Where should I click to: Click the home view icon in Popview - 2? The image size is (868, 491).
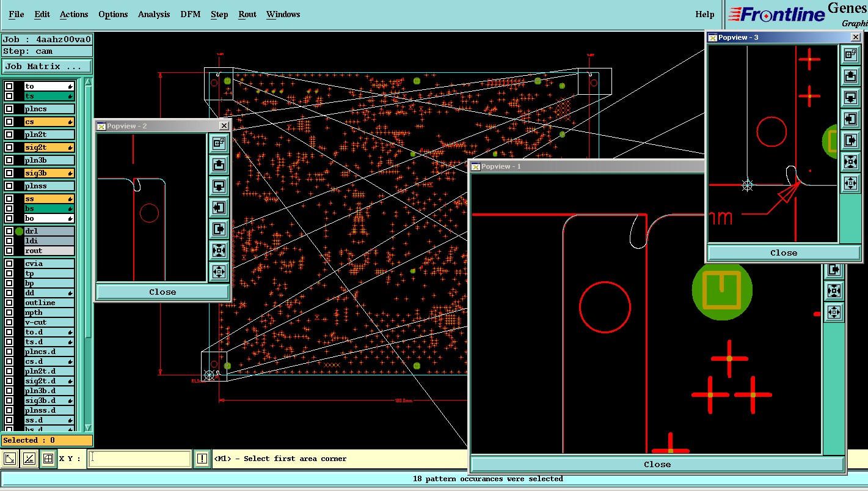[219, 144]
